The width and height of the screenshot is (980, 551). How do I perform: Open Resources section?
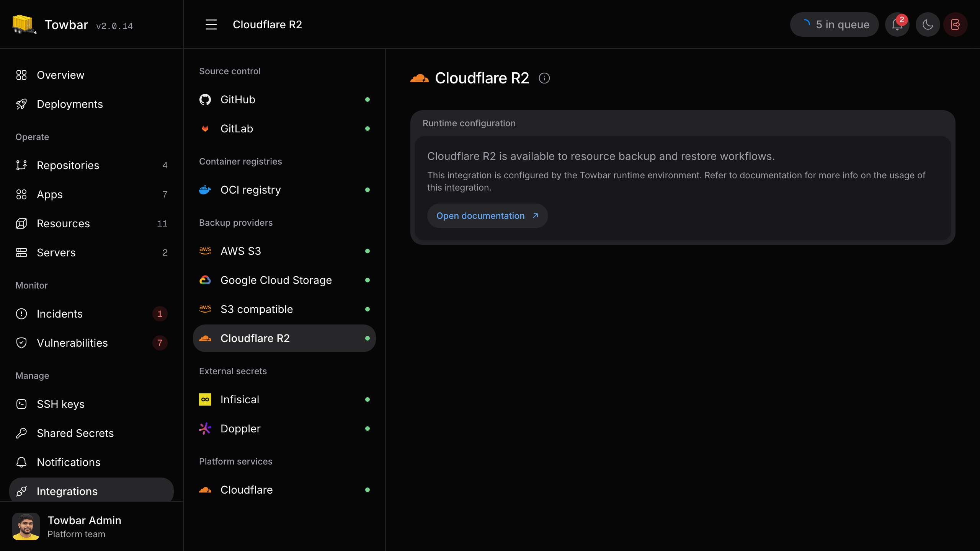(x=91, y=223)
